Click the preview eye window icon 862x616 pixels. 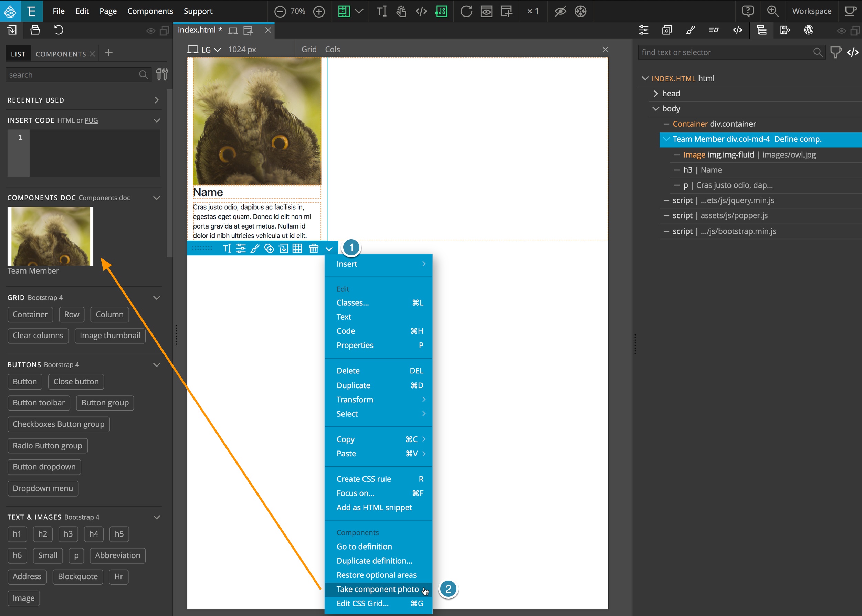coord(486,11)
